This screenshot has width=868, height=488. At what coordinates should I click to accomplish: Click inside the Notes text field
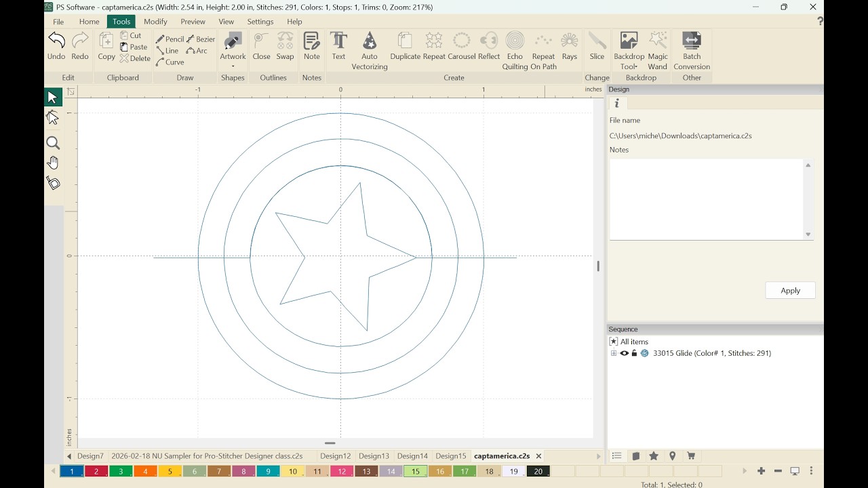pyautogui.click(x=706, y=199)
